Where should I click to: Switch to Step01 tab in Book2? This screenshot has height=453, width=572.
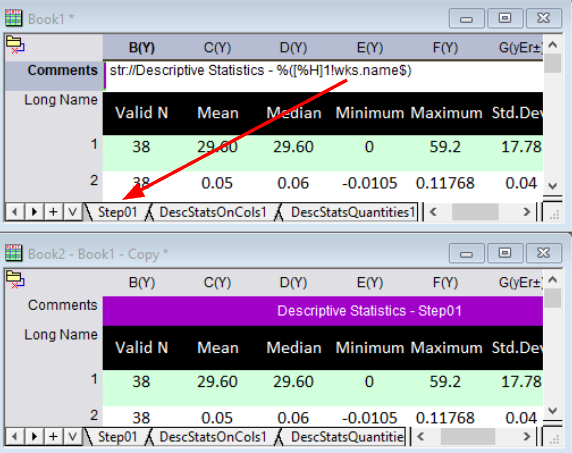[x=117, y=437]
